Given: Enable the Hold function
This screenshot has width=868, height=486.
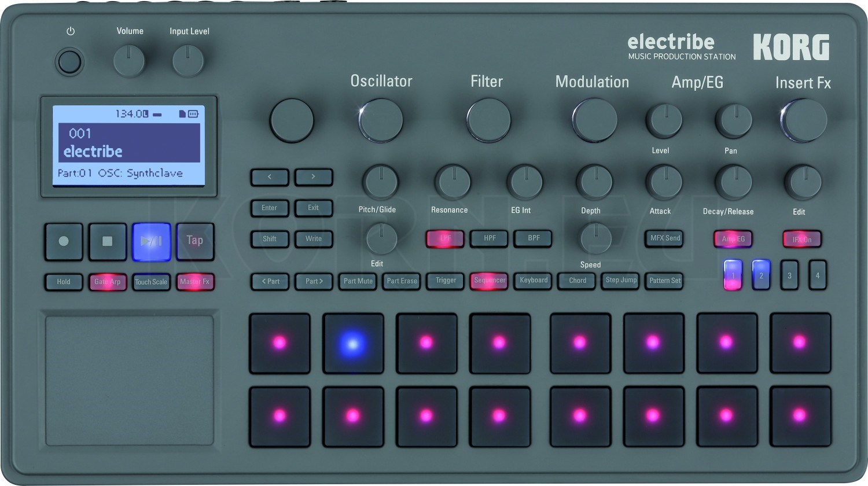Looking at the screenshot, I should 63,282.
